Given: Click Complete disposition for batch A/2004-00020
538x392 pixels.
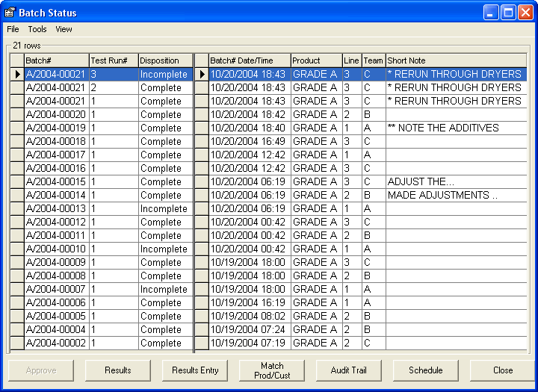Looking at the screenshot, I should tap(166, 114).
